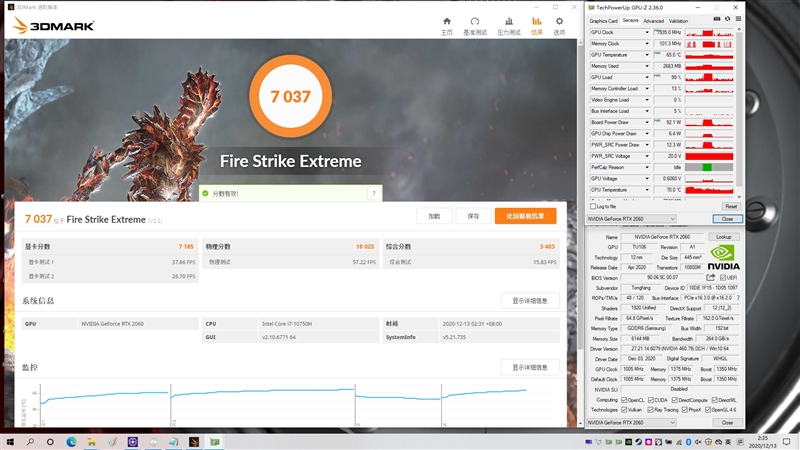This screenshot has width=800, height=450.
Task: Click the 保存 save button
Action: pyautogui.click(x=473, y=216)
